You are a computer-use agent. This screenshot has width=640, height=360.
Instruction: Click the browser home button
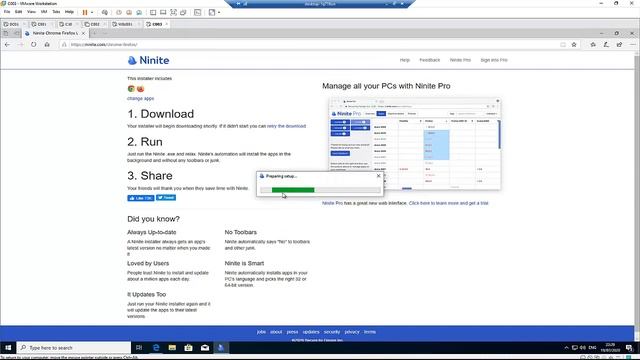47,44
